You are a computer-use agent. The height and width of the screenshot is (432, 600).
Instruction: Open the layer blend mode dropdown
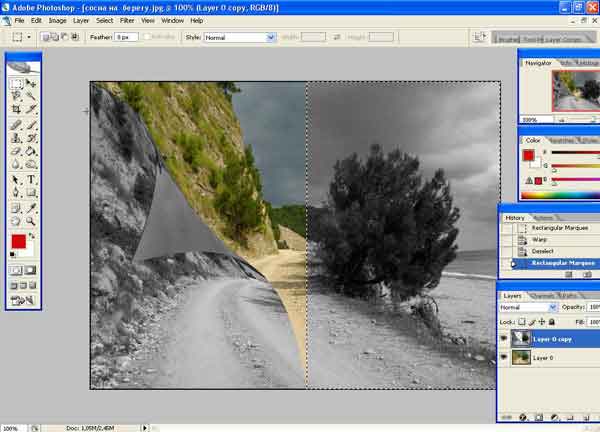(528, 307)
